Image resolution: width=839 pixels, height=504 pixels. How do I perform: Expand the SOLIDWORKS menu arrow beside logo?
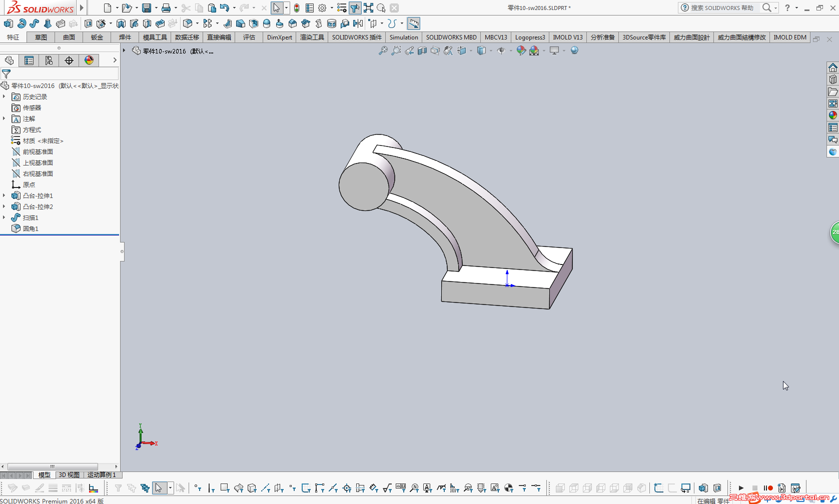pos(82,8)
